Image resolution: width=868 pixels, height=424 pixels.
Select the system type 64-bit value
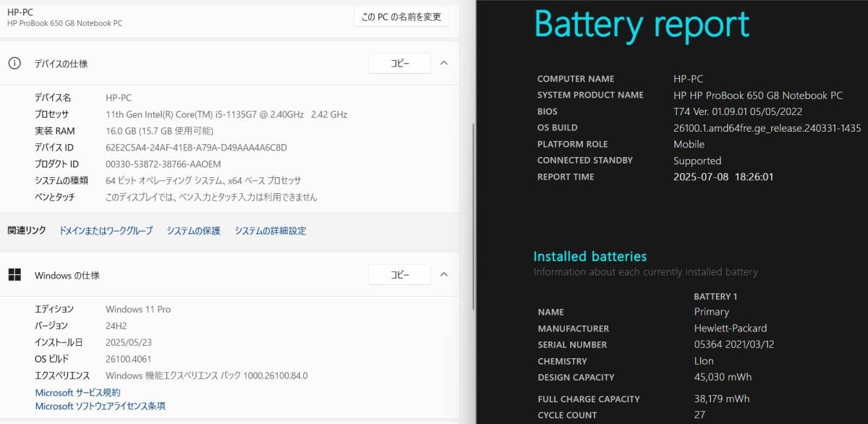(x=203, y=181)
